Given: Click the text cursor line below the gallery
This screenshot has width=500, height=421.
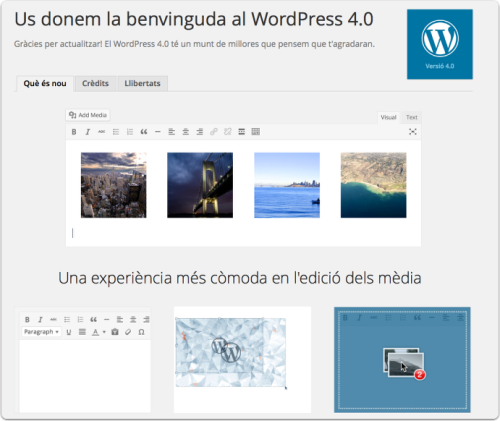Looking at the screenshot, I should point(72,233).
